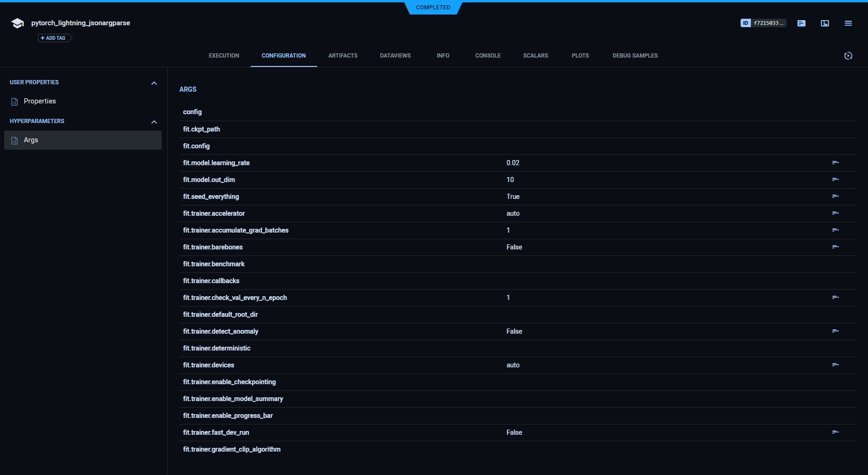Screen dimensions: 868x475
Task: Open the details panel icon near top right
Action: click(825, 23)
